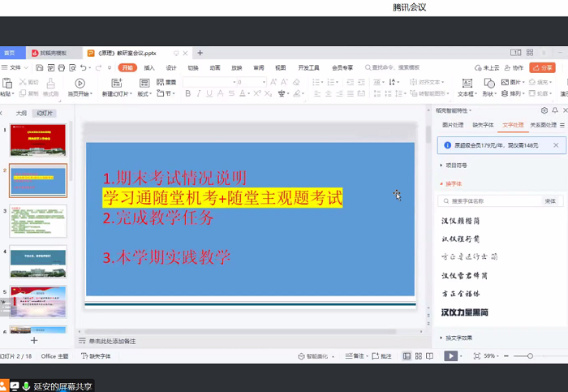This screenshot has width=568, height=392.
Task: Click the orange 分享 share button
Action: coord(542,68)
